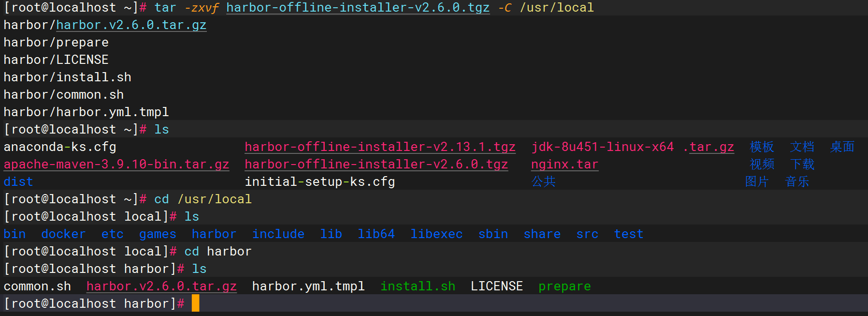Select the 公共 directory name
Screen dimensions: 868x316
pos(544,181)
